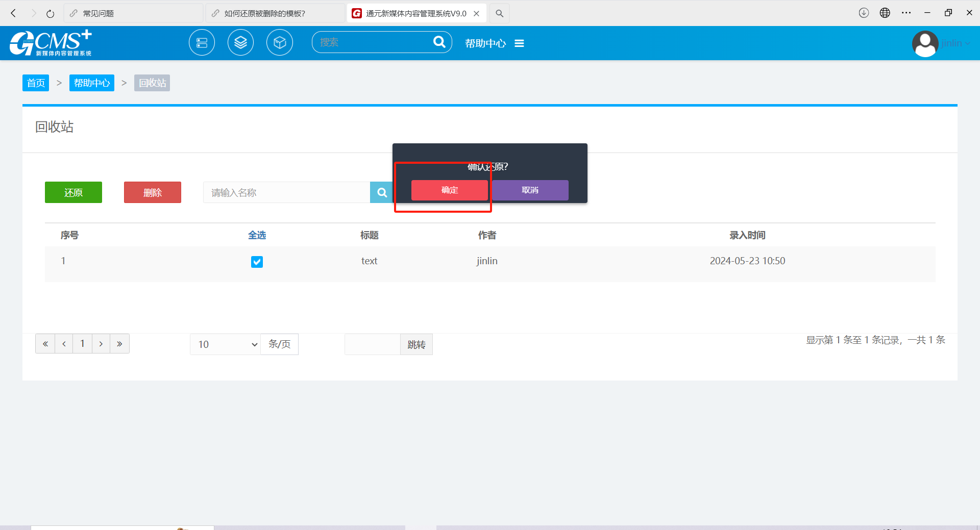Image resolution: width=980 pixels, height=530 pixels.
Task: Click the blue search button beside name field
Action: tap(381, 192)
